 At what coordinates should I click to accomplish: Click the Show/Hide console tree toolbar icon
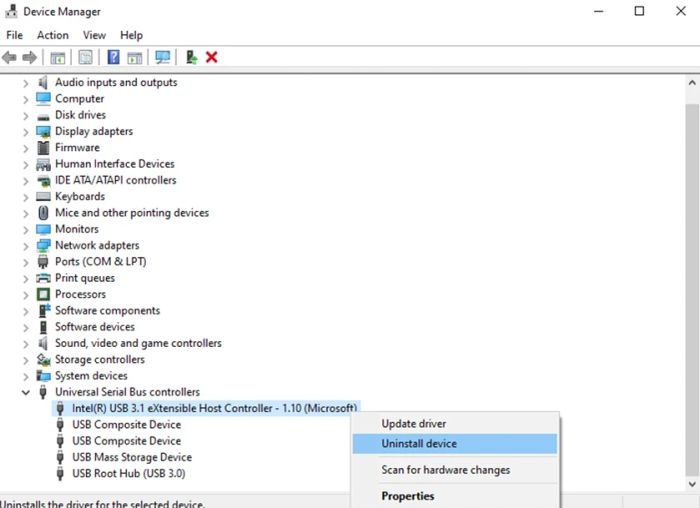[58, 58]
